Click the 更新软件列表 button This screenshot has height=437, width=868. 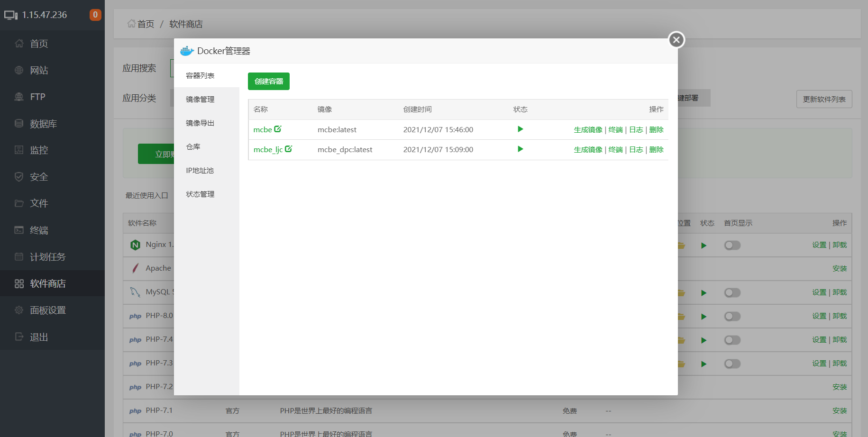coord(824,99)
